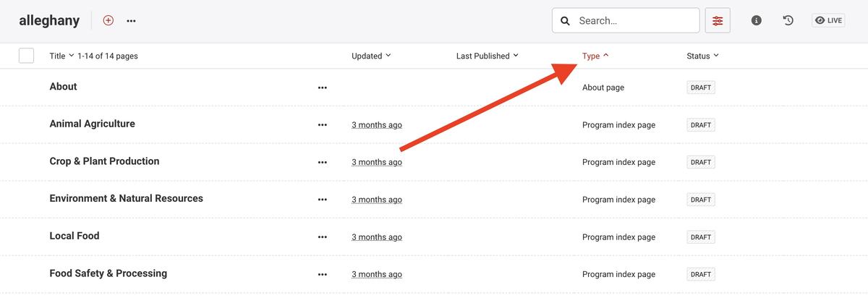
Task: Click Food Safety & Processing's type cell
Action: (x=618, y=275)
